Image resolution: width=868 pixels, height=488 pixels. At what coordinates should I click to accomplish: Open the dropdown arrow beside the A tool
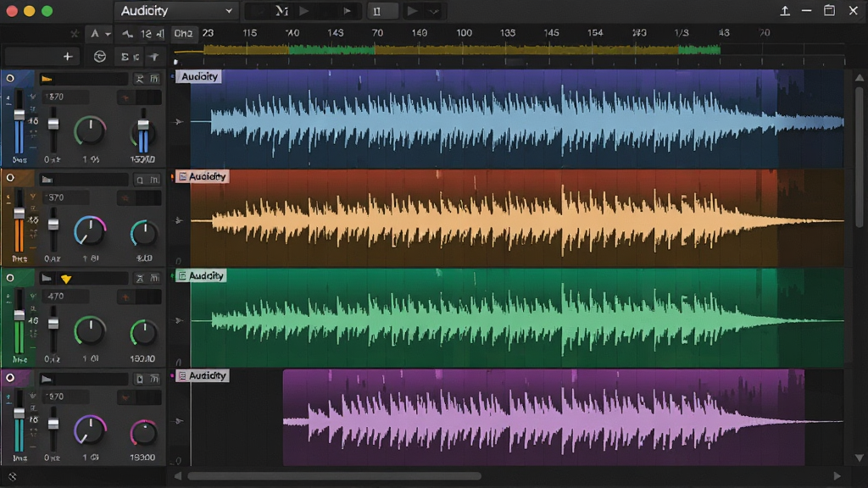click(108, 34)
